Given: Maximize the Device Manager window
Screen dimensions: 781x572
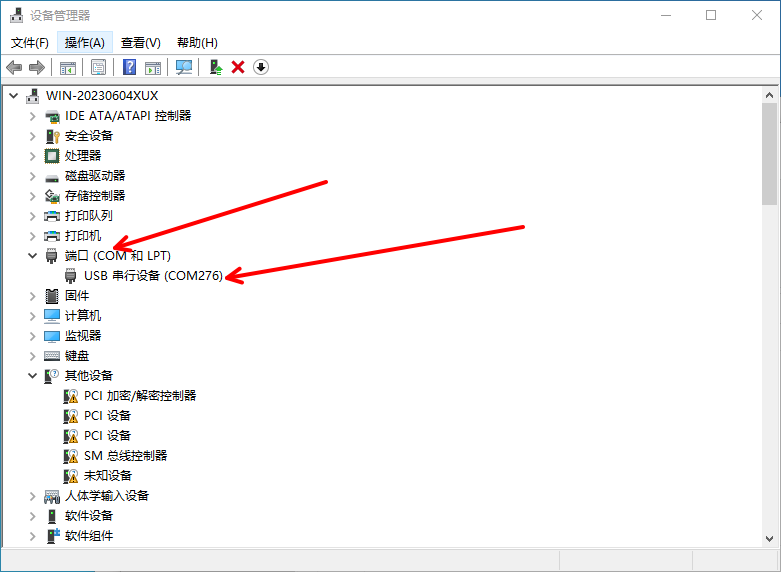Looking at the screenshot, I should 711,15.
